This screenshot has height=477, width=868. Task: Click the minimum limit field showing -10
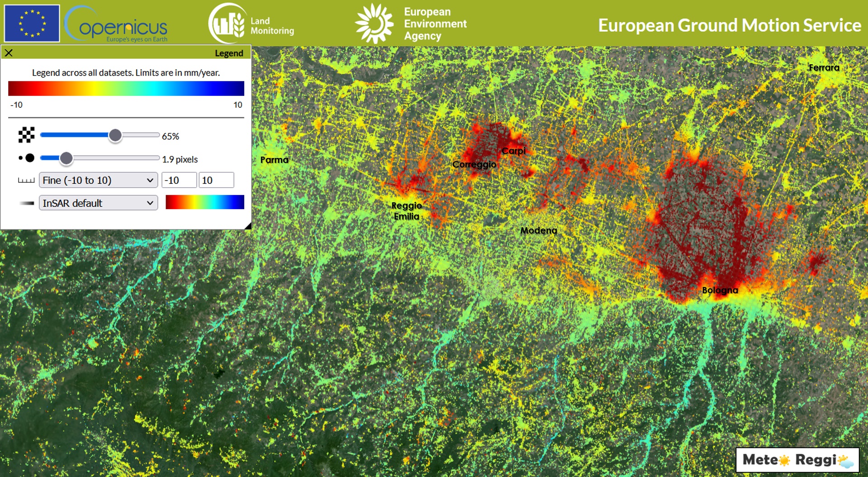[179, 180]
